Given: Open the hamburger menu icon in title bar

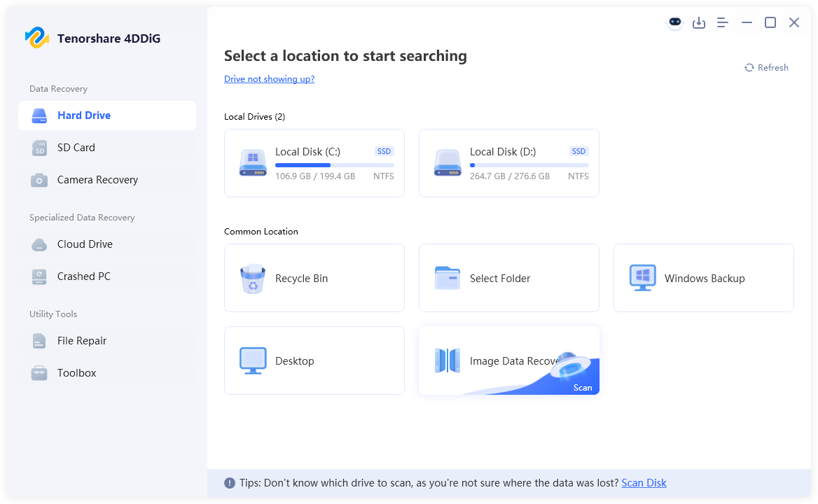Looking at the screenshot, I should pos(723,23).
